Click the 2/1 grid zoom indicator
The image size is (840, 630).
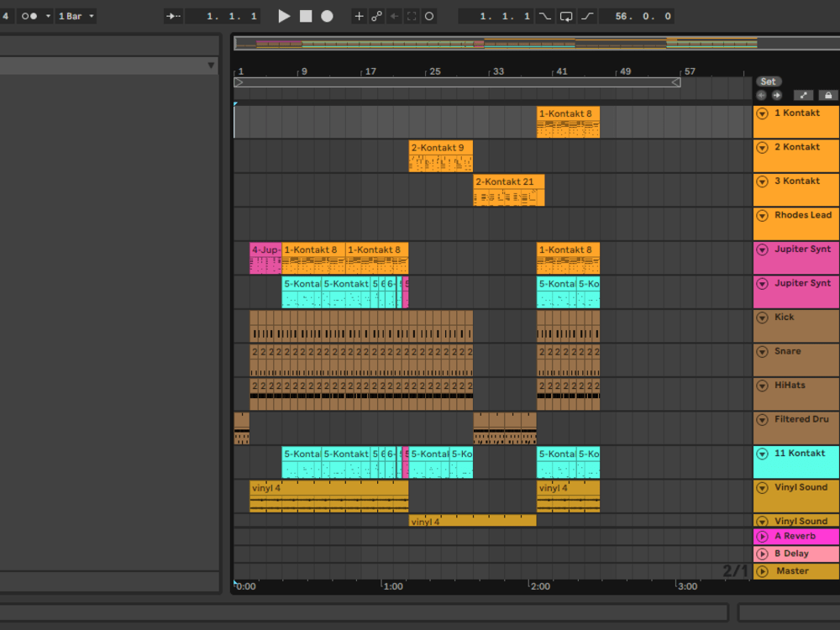[735, 571]
